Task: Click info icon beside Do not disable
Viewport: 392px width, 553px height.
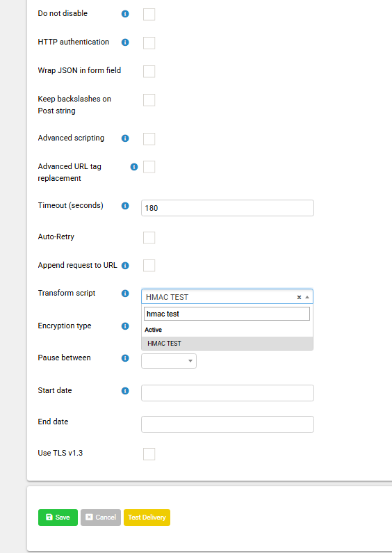Action: pyautogui.click(x=125, y=14)
